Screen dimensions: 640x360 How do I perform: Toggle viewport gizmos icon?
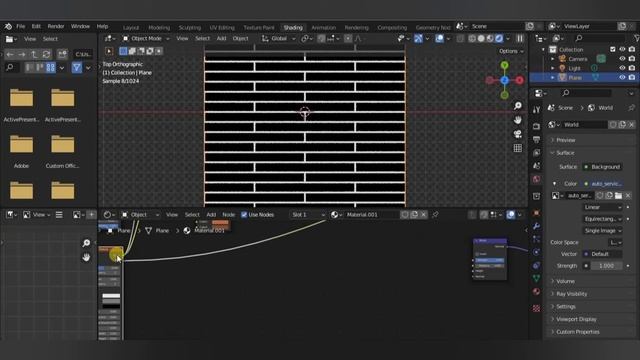[418, 38]
